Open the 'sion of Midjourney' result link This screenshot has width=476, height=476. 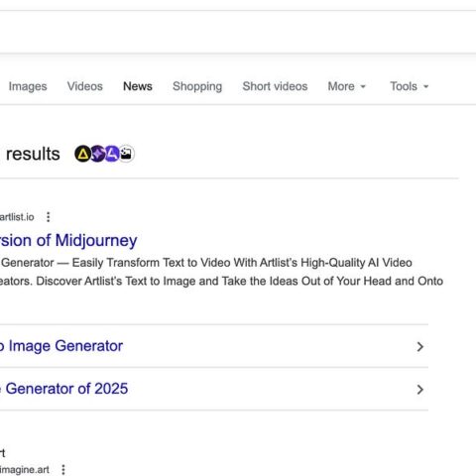coord(68,240)
